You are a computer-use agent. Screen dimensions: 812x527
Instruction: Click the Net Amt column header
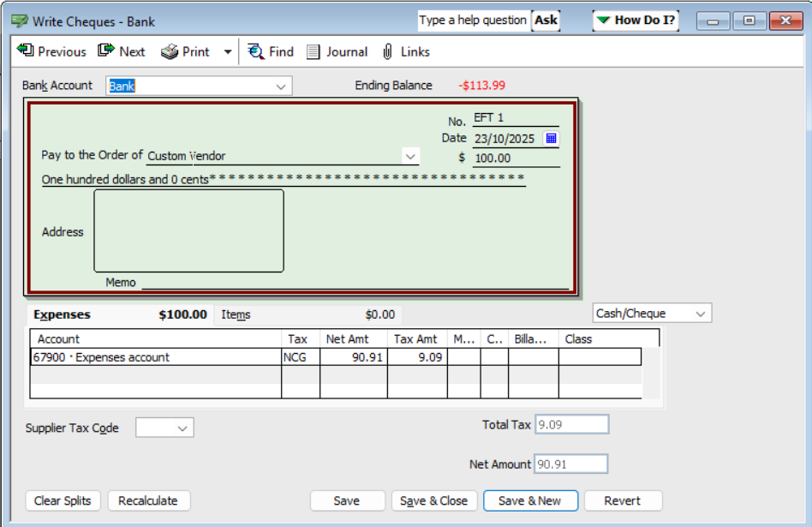pyautogui.click(x=354, y=338)
